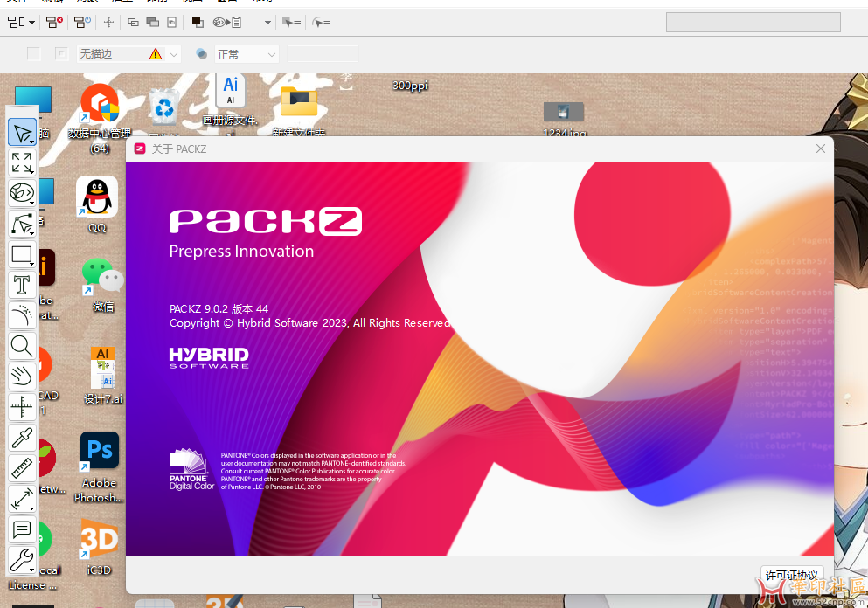Click the QQ desktop shortcut
This screenshot has width=868, height=608.
click(97, 204)
